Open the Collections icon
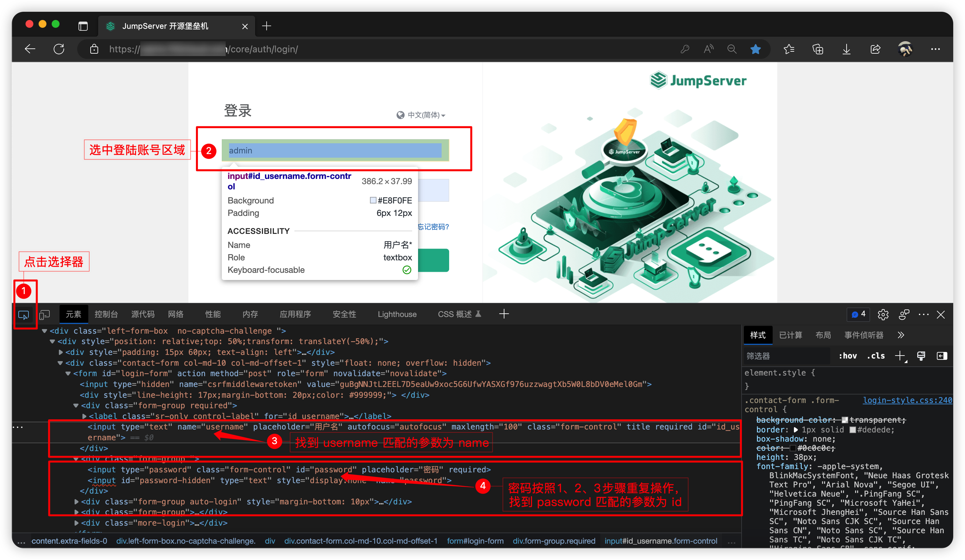Viewport: 965px width, 560px height. (x=817, y=49)
